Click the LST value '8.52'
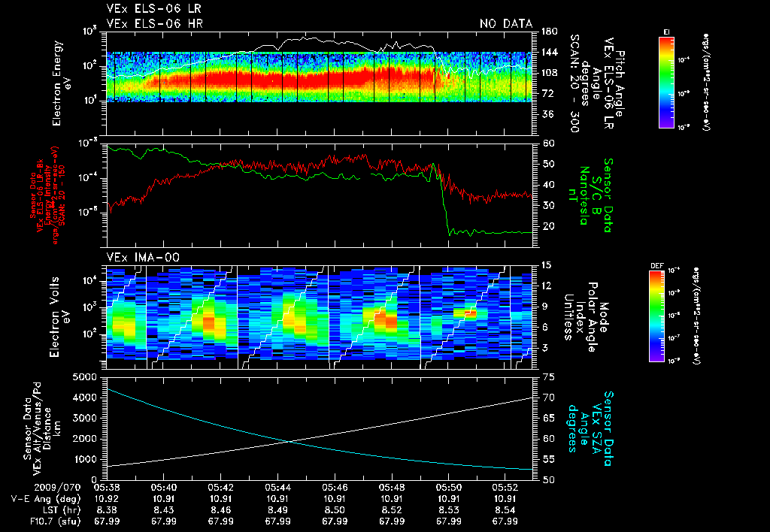 pos(392,510)
